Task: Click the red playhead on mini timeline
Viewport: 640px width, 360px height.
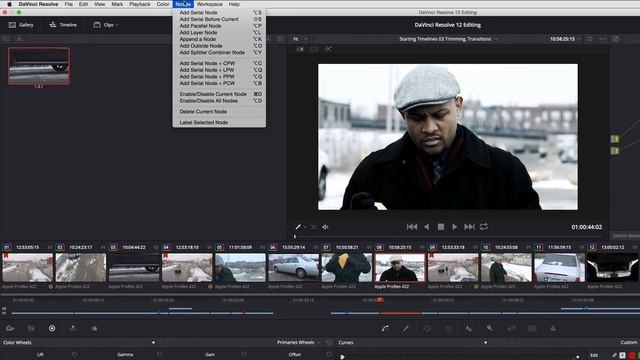Action: click(x=380, y=300)
